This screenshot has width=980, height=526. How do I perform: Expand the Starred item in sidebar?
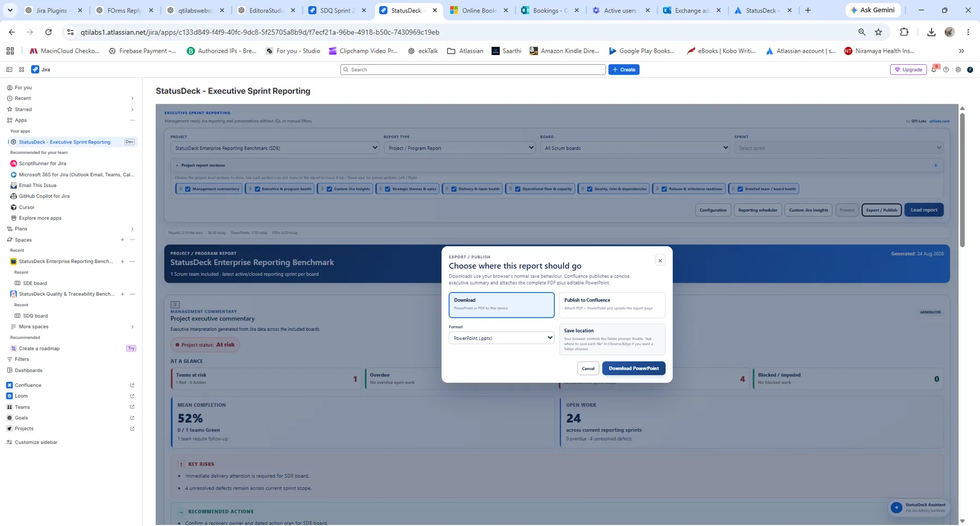point(132,109)
